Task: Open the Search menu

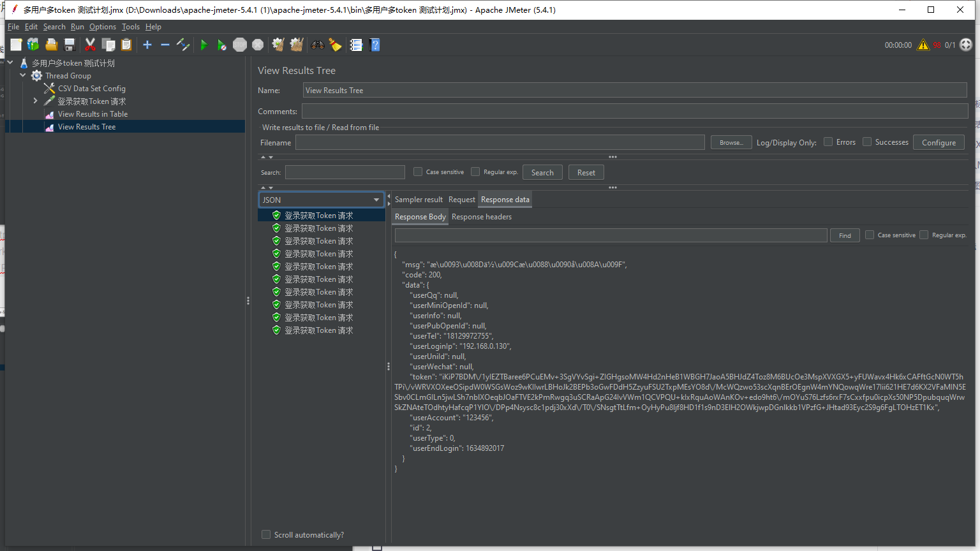Action: [54, 27]
